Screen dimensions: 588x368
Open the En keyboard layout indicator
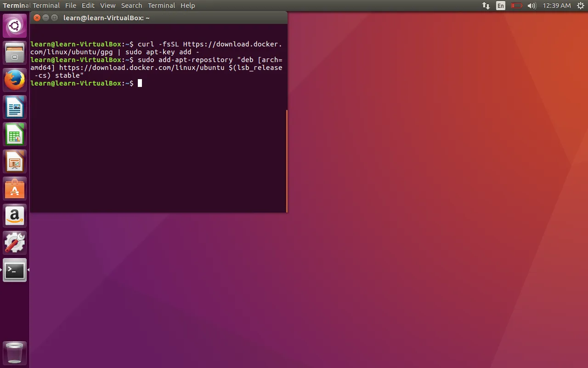pos(501,6)
